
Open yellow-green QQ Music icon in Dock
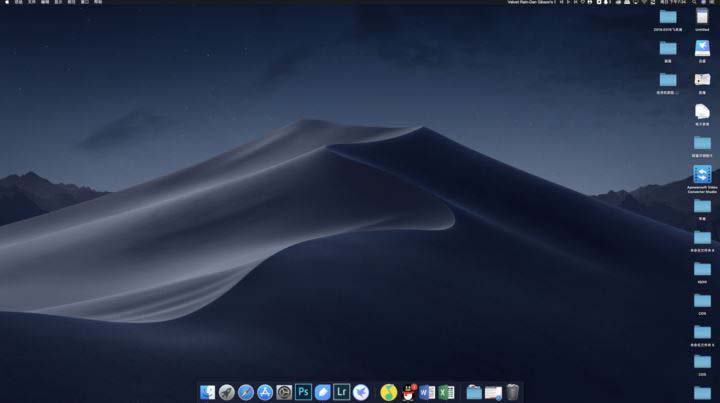388,392
